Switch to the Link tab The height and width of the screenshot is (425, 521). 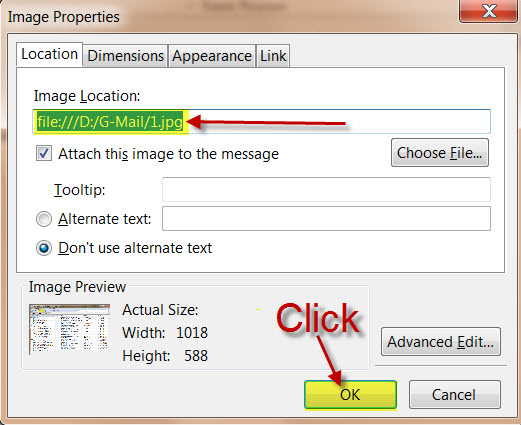[x=273, y=56]
